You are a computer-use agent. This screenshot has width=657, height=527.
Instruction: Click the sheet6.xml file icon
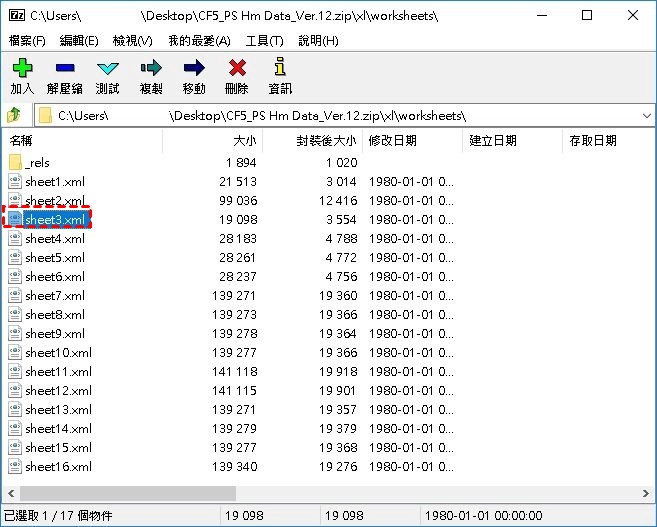[x=15, y=276]
